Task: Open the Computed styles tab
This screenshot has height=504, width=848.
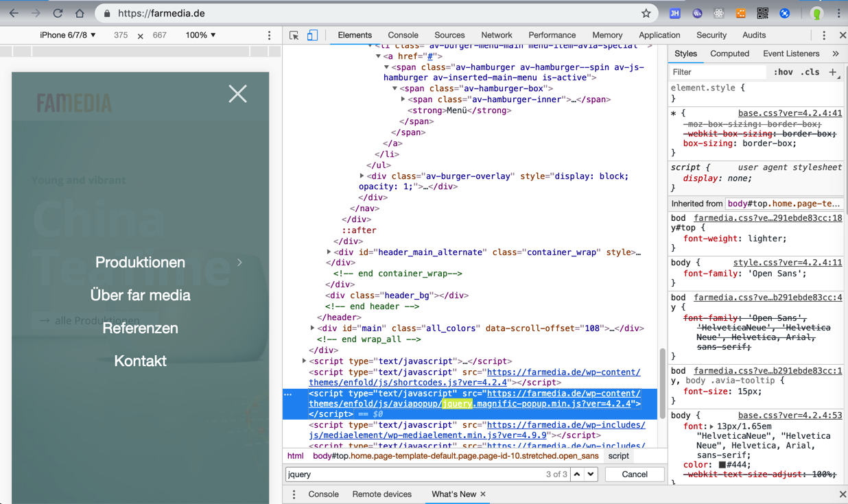Action: click(x=729, y=53)
